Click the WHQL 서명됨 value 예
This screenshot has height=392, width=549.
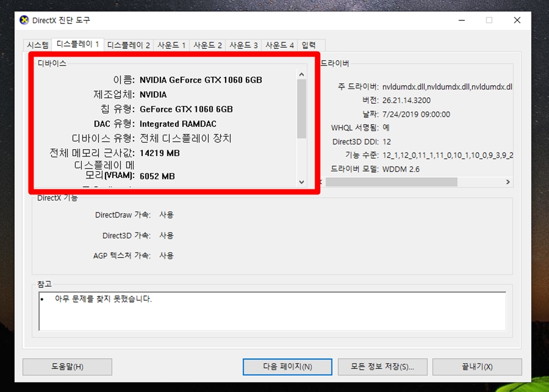(x=386, y=128)
